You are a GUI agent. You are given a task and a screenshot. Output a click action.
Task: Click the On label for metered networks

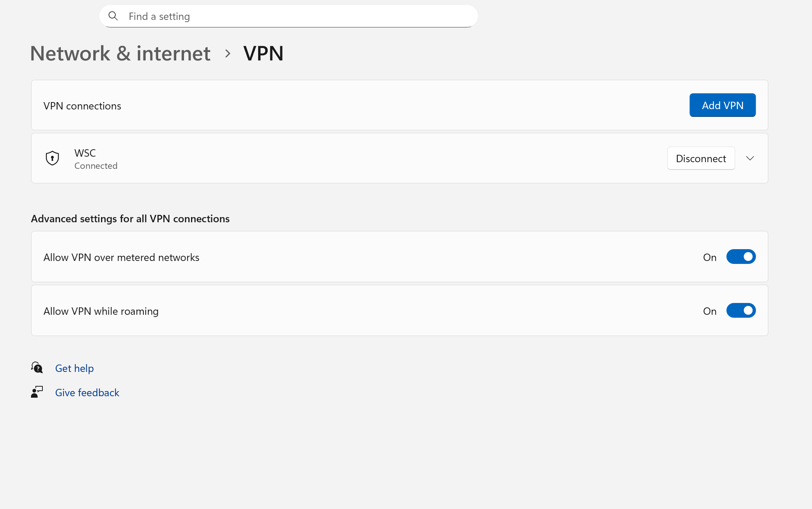[709, 257]
